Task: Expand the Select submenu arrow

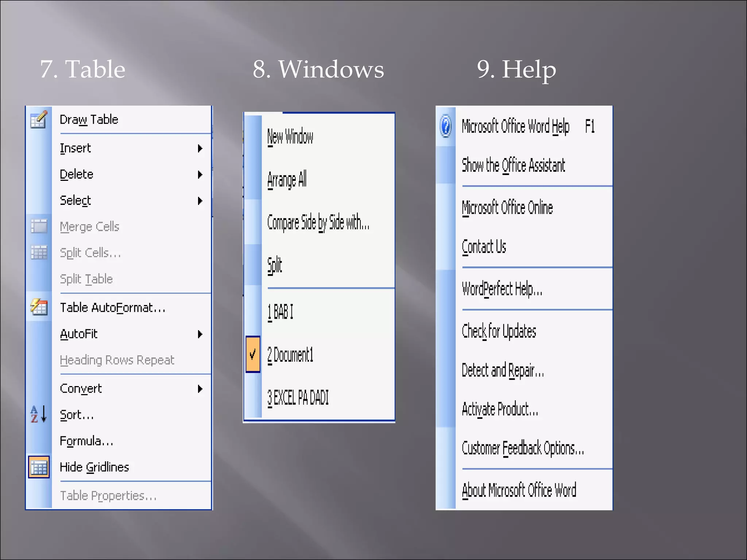Action: click(x=200, y=201)
